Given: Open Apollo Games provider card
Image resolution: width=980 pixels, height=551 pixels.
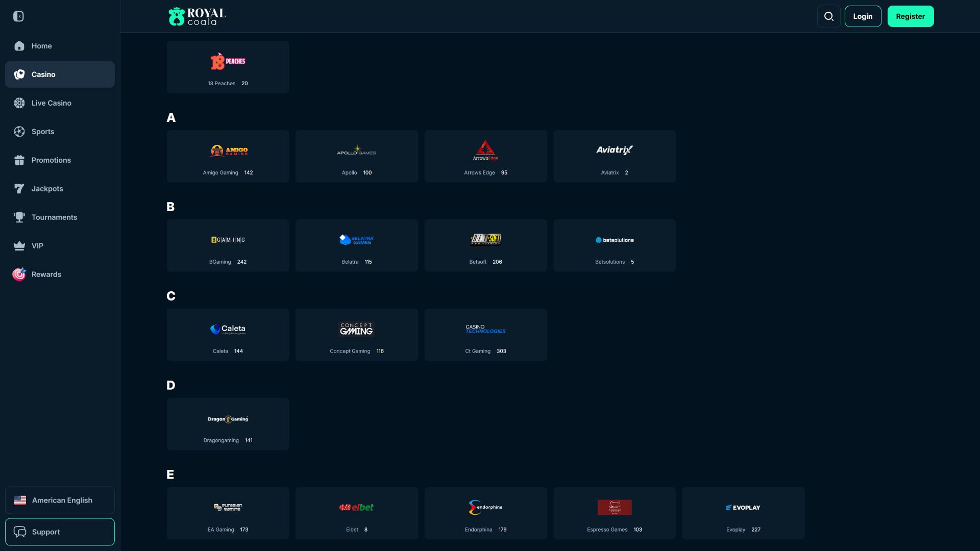Looking at the screenshot, I should tap(357, 156).
